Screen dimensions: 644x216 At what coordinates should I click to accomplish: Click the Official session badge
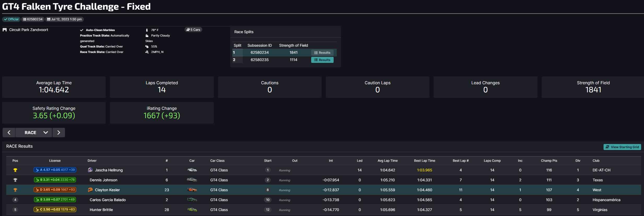tap(11, 19)
